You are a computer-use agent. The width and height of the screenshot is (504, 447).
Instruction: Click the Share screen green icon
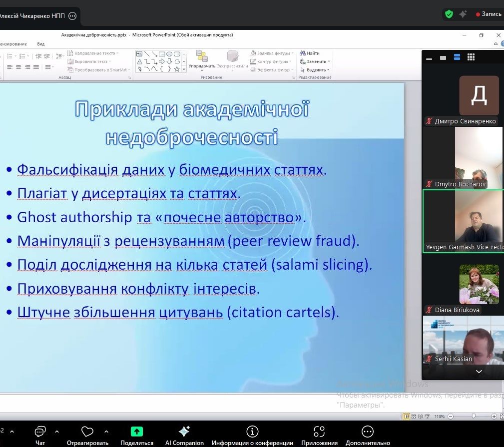coord(136,432)
